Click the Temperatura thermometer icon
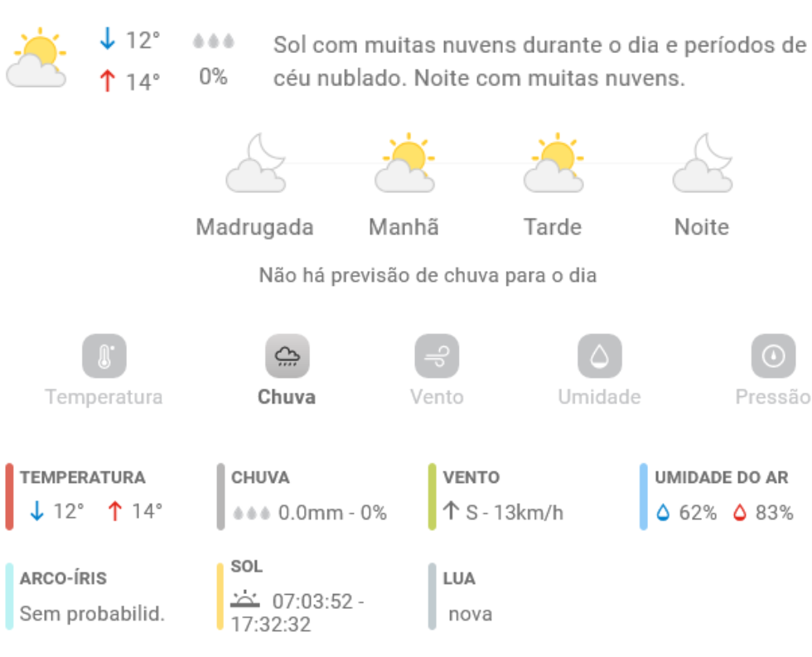The height and width of the screenshot is (657, 812). 104,356
